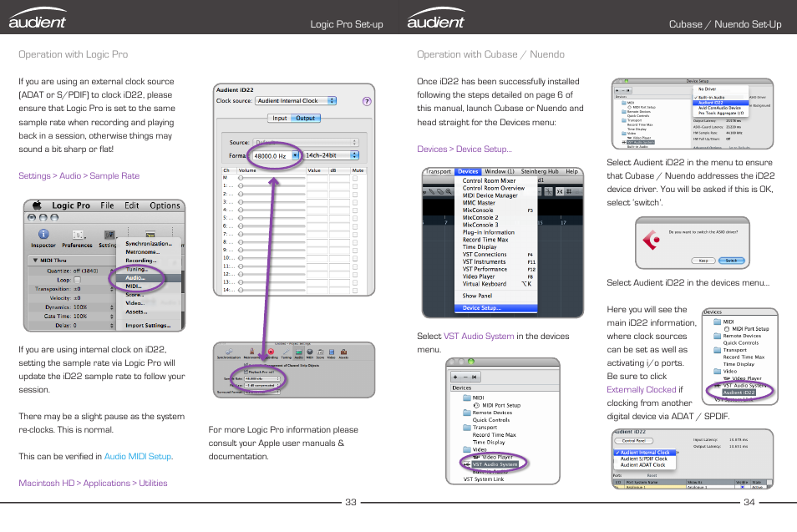Toggle the Mute checkbox for channel 5
The width and height of the screenshot is (797, 532).
click(x=355, y=218)
